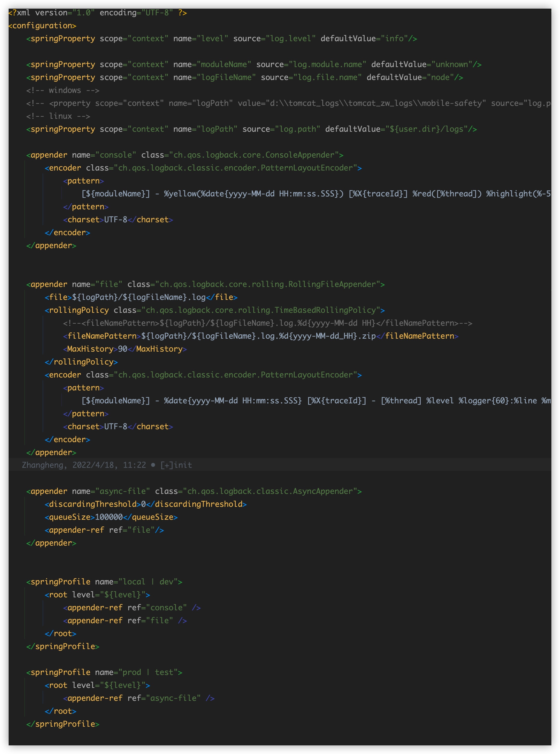Click the %logger{60}:%line file pattern line
560x754 pixels.
tap(316, 401)
